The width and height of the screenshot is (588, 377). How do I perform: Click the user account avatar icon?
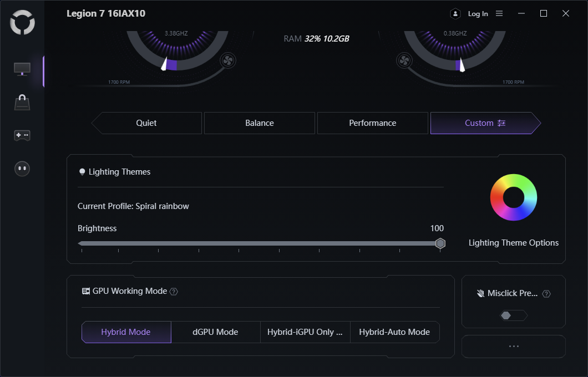455,14
